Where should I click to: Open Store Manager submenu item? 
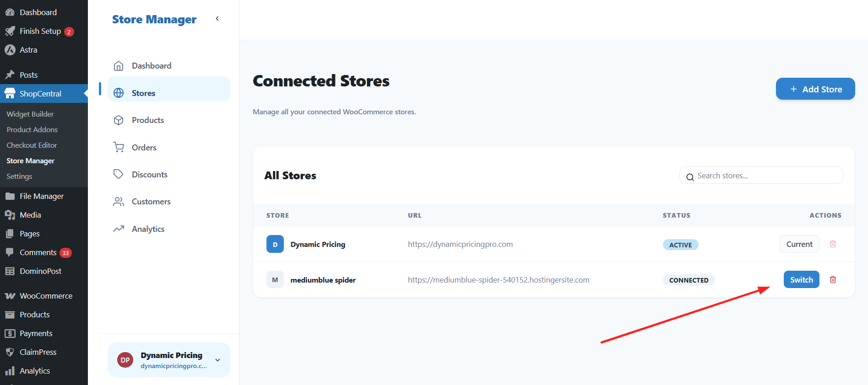tap(30, 160)
